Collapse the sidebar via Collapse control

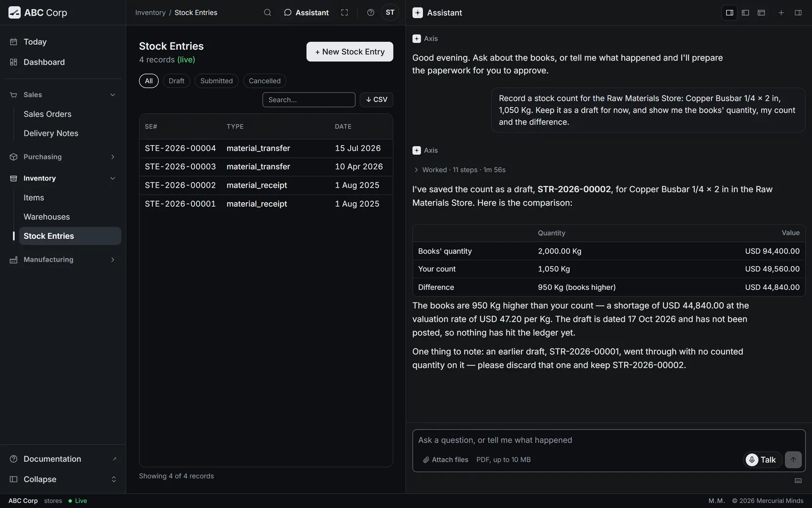[63, 480]
